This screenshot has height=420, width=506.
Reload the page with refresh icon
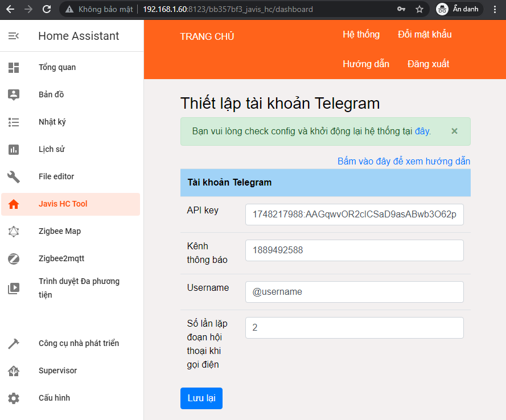pyautogui.click(x=47, y=9)
